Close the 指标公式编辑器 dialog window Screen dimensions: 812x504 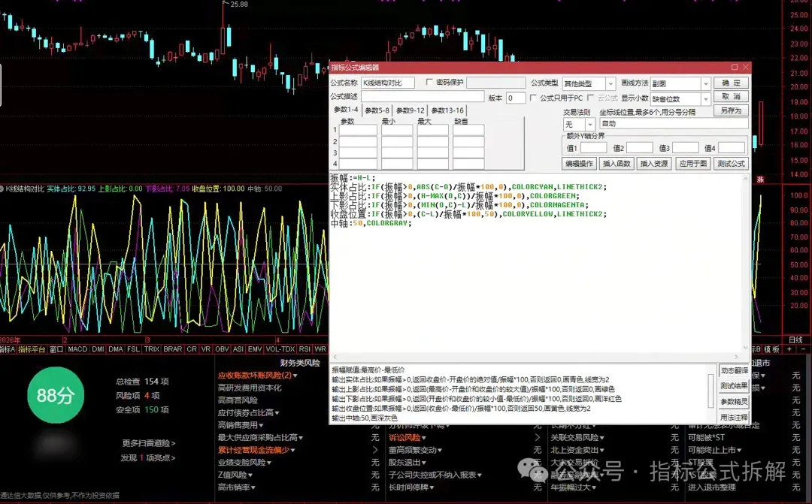coord(746,68)
